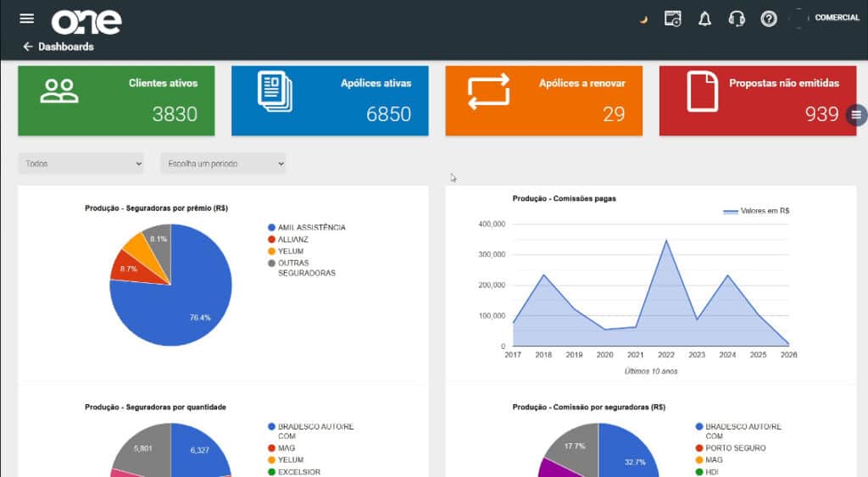Open floating side menu button
This screenshot has width=868, height=477.
tap(856, 115)
